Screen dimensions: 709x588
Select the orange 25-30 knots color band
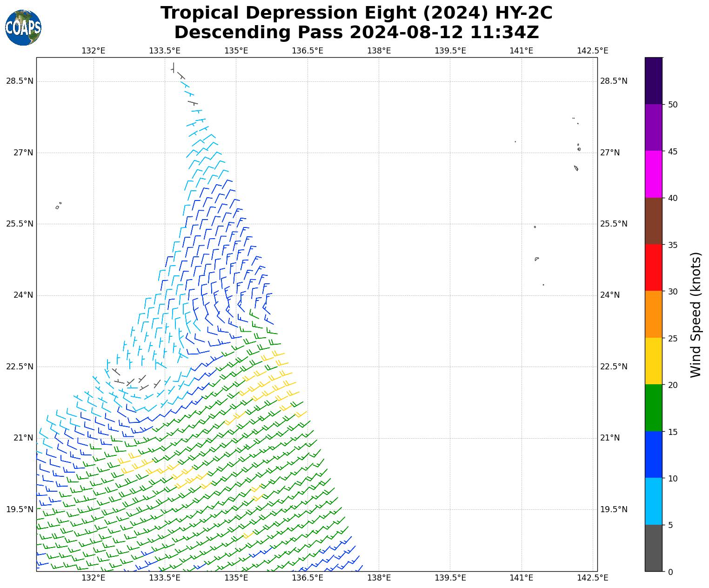tap(653, 314)
